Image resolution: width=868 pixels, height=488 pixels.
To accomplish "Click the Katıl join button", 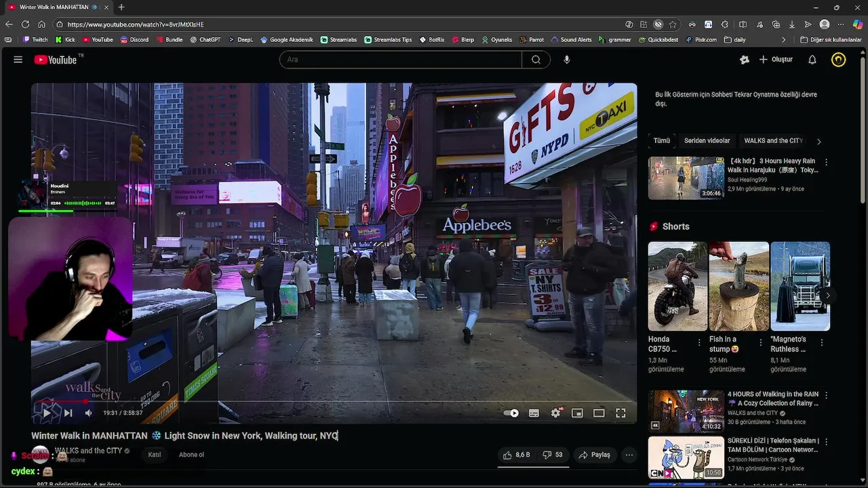I will pos(155,455).
